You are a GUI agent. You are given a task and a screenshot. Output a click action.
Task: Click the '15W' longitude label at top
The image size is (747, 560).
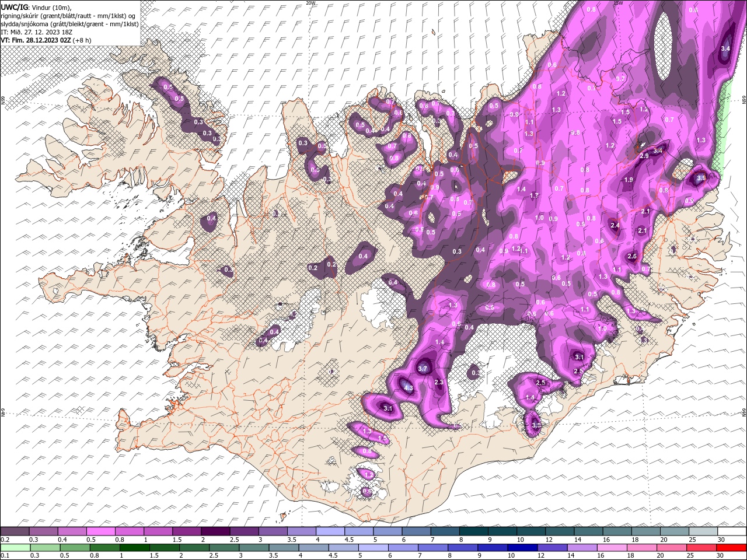pyautogui.click(x=618, y=3)
